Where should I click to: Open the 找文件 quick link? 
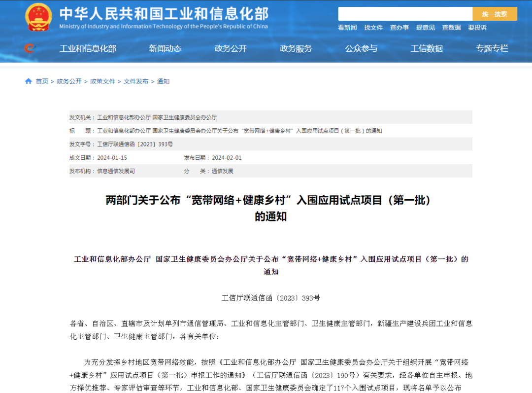[x=373, y=28]
